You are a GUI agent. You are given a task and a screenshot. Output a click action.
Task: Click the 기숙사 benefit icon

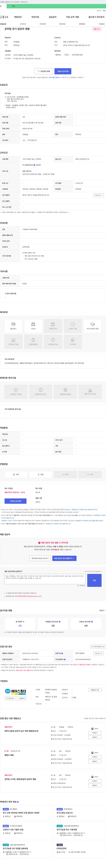pos(33,326)
